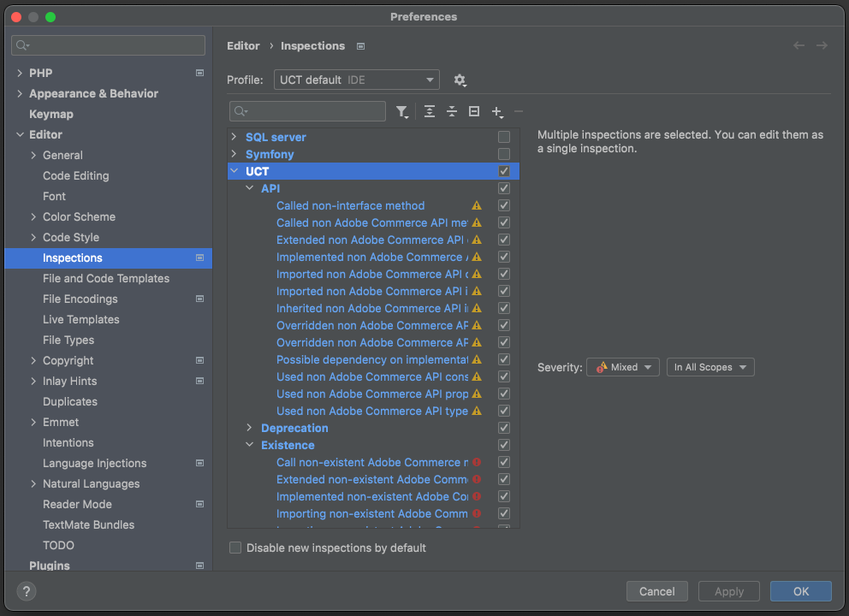Uncheck the Called non-interface method checkbox

pos(504,205)
